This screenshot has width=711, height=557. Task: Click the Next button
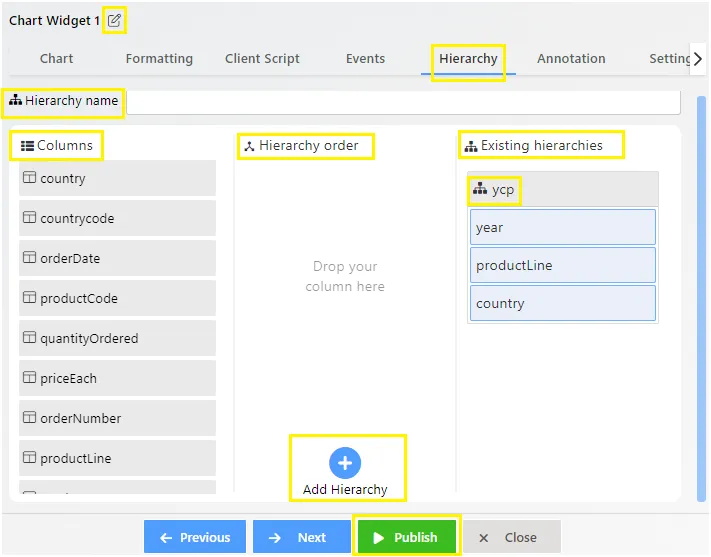302,537
